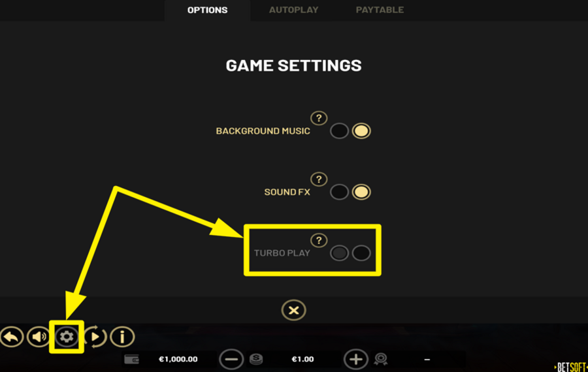Viewport: 588px width, 372px height.
Task: Show help for Sound FX
Action: 319,179
